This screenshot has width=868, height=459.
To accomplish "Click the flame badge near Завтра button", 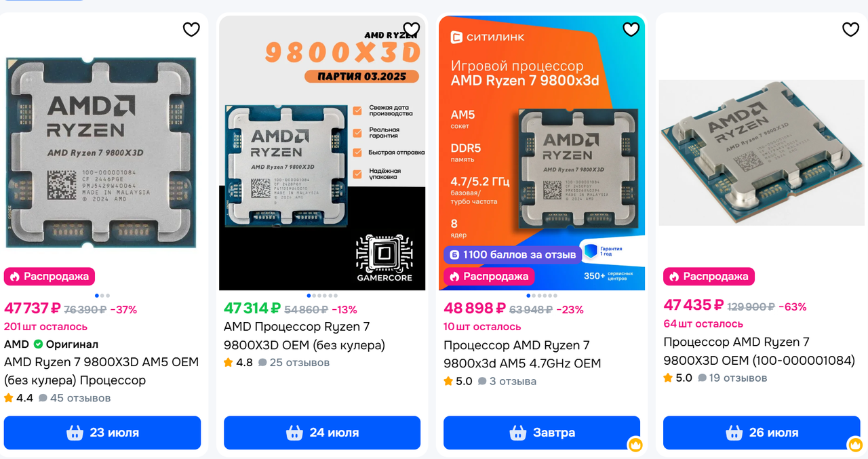I will pyautogui.click(x=635, y=445).
